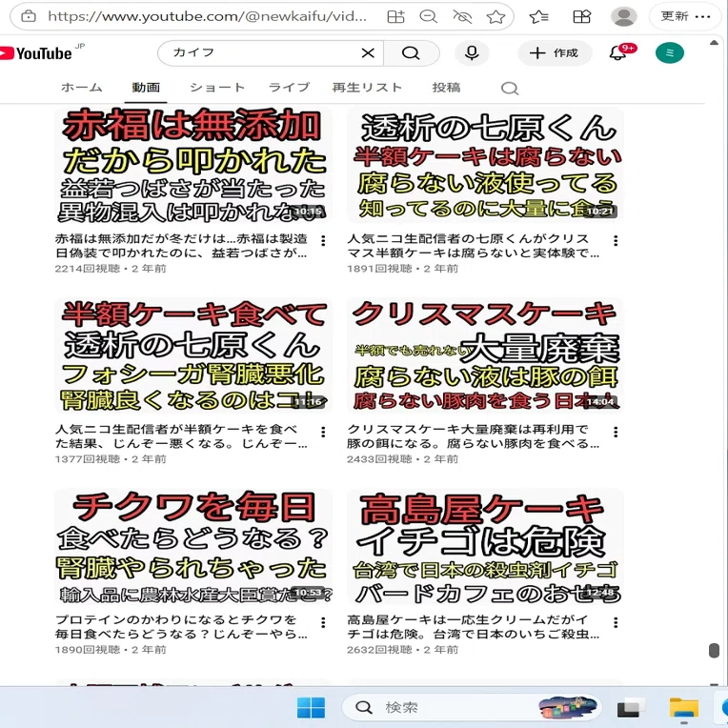Start voice search with microphone
The height and width of the screenshot is (728, 728).
tap(472, 53)
